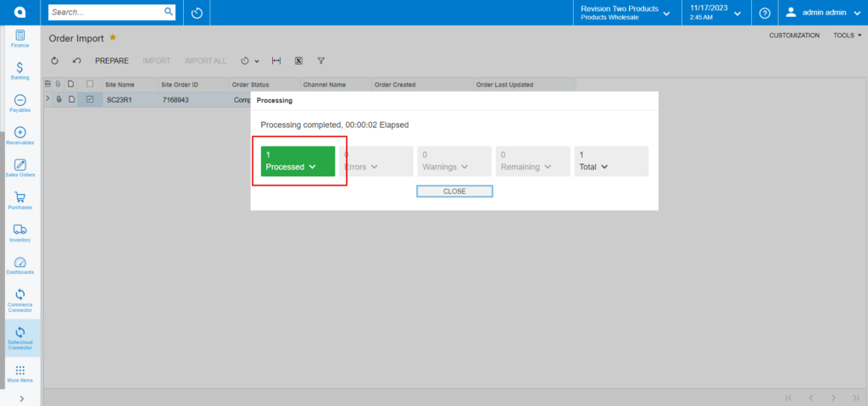The image size is (868, 406).
Task: Open the Commerce Connector workspace
Action: coord(20,300)
